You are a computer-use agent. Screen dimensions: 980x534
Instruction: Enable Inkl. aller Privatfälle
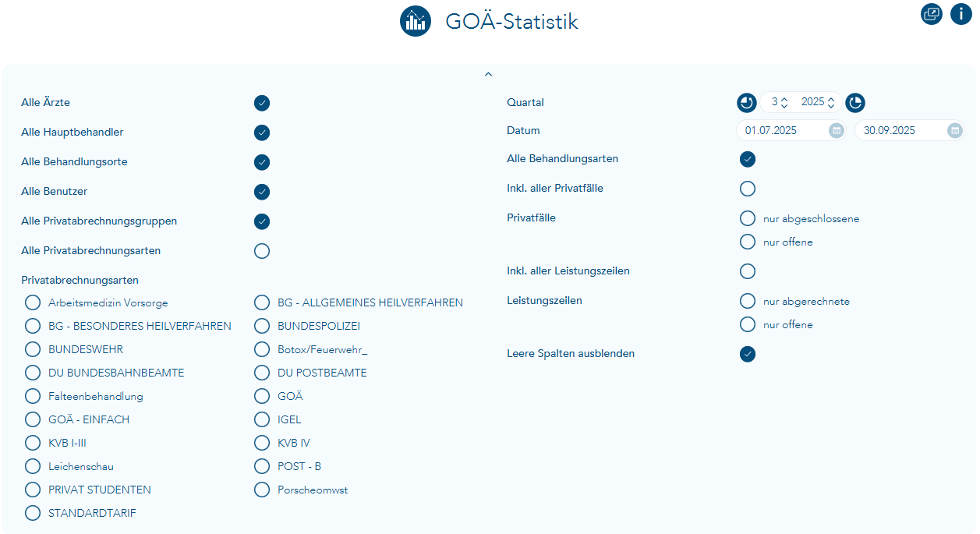[748, 189]
